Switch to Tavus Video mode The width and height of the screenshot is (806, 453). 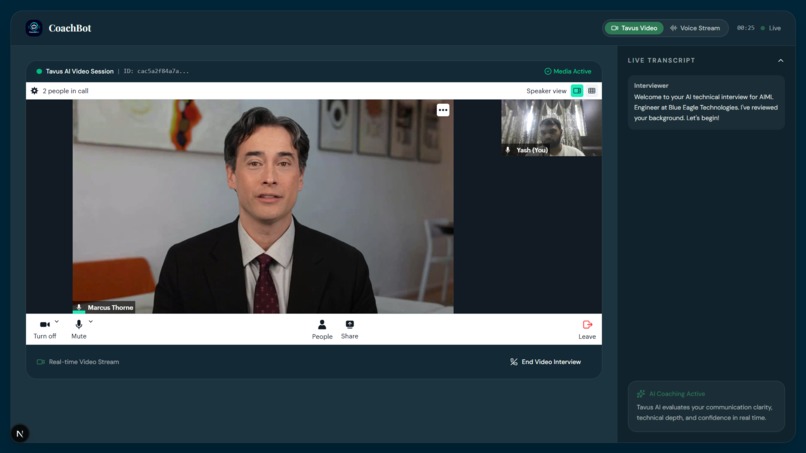(634, 28)
